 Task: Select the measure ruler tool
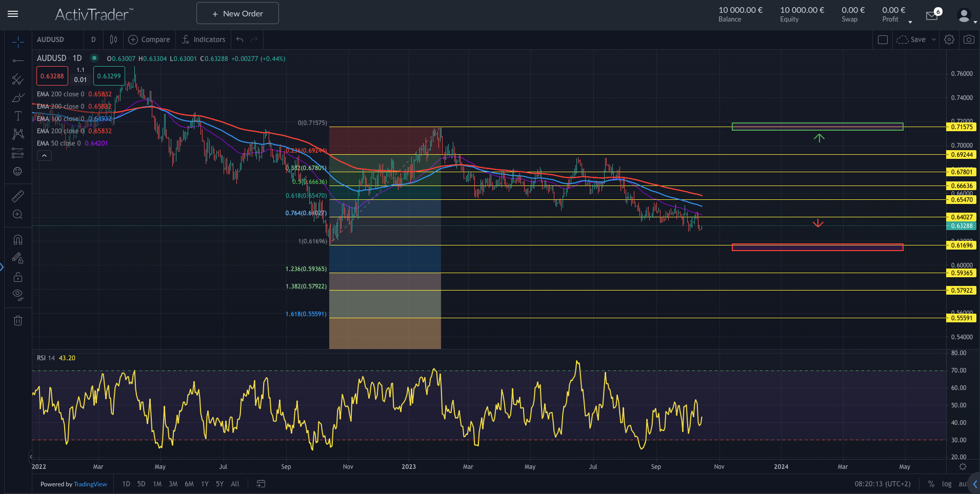(18, 196)
